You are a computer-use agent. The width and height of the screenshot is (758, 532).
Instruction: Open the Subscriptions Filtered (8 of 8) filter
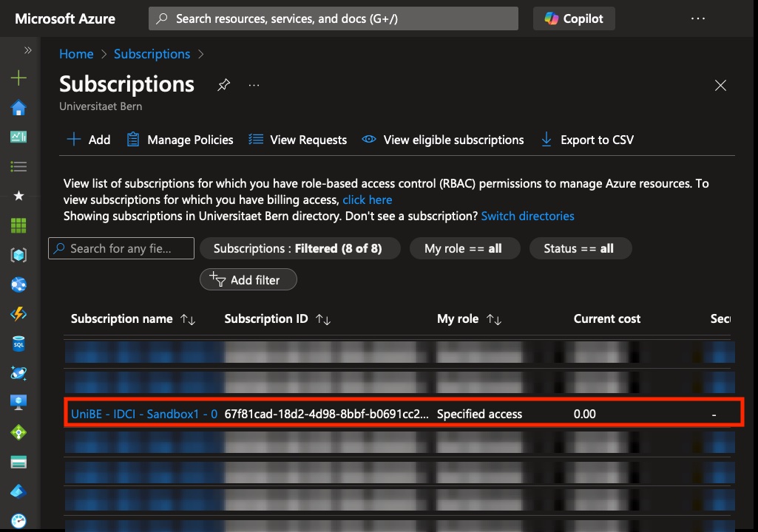[300, 248]
